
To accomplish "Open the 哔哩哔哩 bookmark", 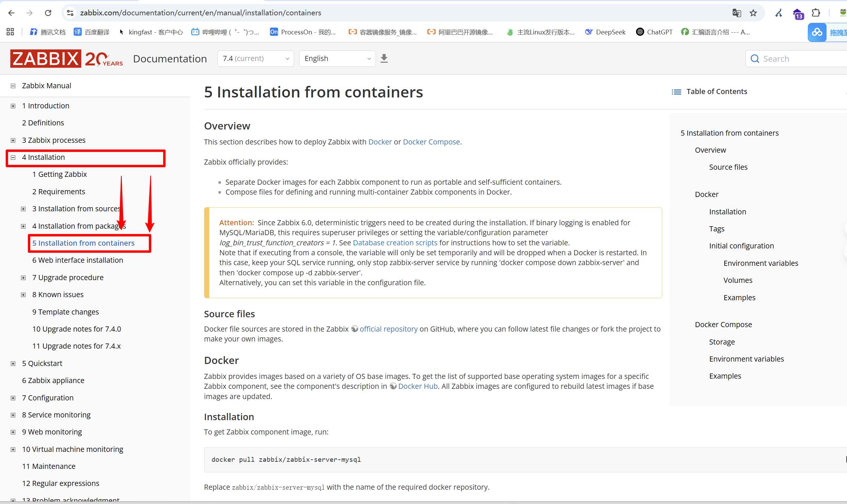I will click(225, 32).
